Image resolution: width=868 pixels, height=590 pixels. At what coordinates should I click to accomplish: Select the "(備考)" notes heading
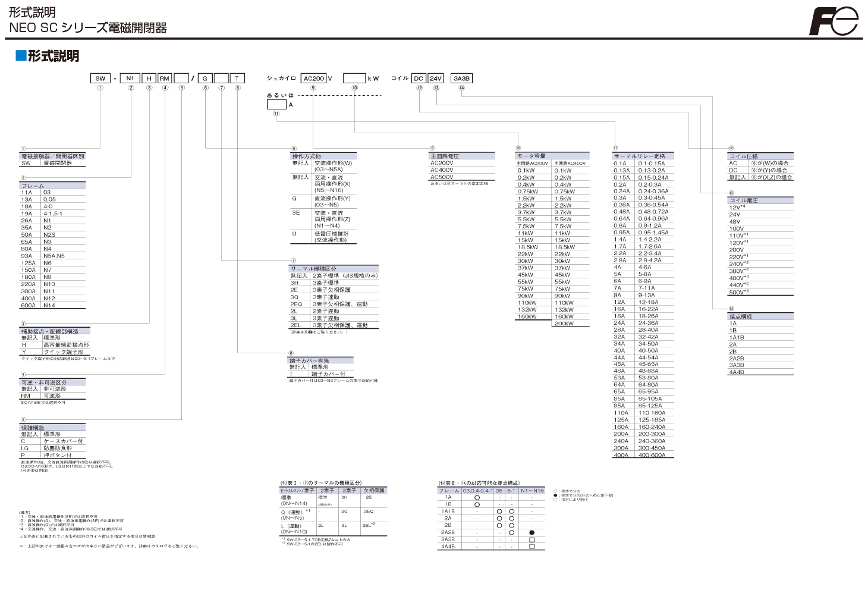point(24,512)
